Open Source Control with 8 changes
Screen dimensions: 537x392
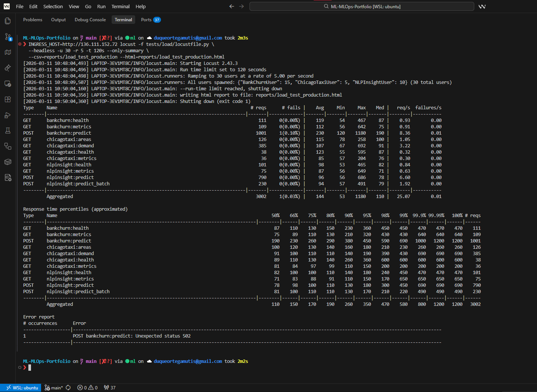8,37
